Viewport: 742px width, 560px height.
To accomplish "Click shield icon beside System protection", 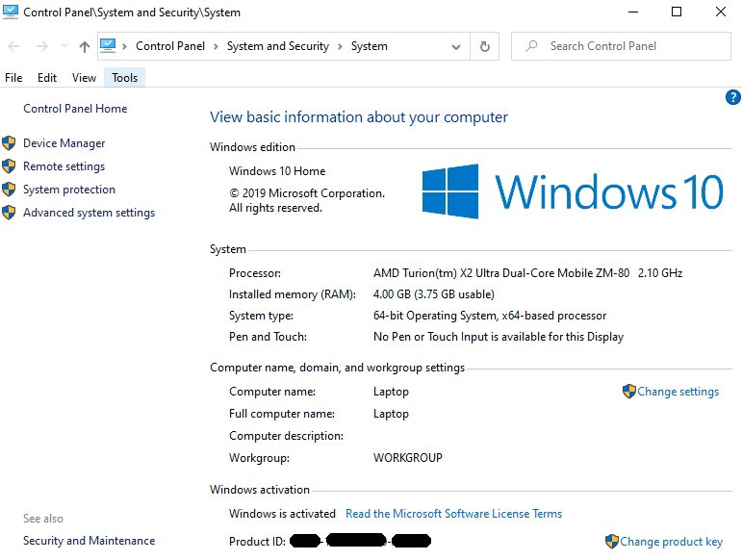I will click(9, 190).
